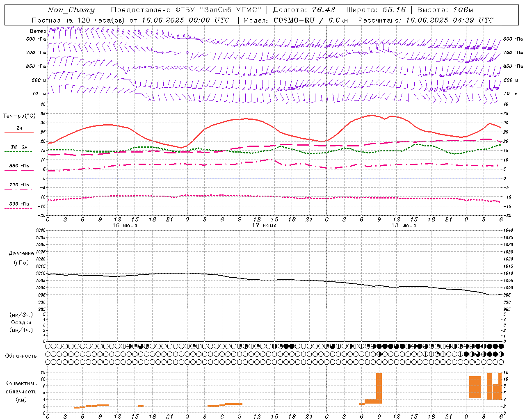Click the 16 июня date label
This screenshot has width=525, height=420.
(125, 226)
